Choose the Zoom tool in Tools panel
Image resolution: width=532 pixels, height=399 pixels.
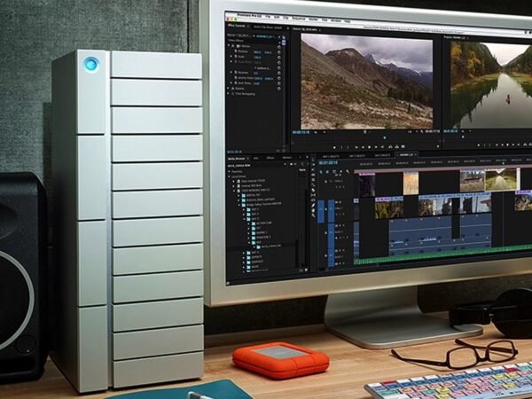pyautogui.click(x=313, y=215)
